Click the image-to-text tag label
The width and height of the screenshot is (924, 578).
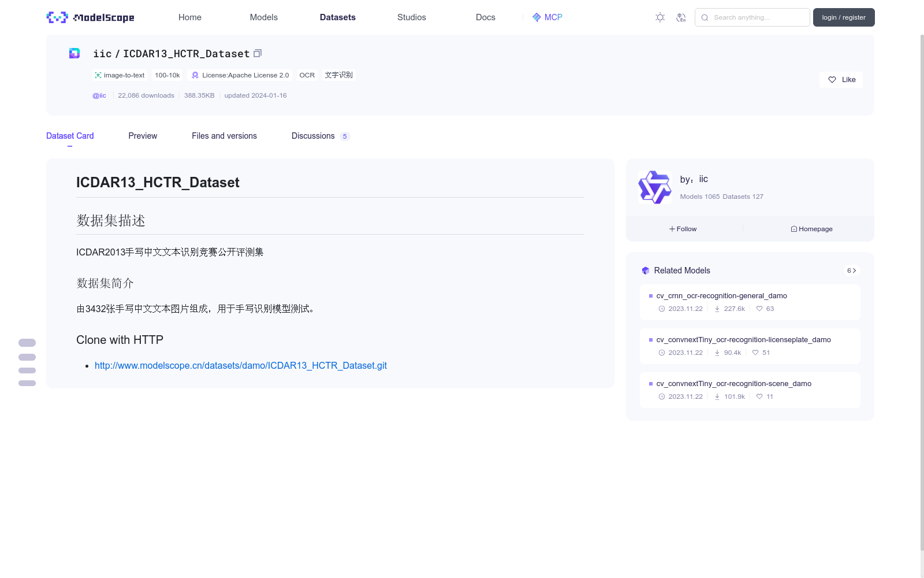(124, 75)
